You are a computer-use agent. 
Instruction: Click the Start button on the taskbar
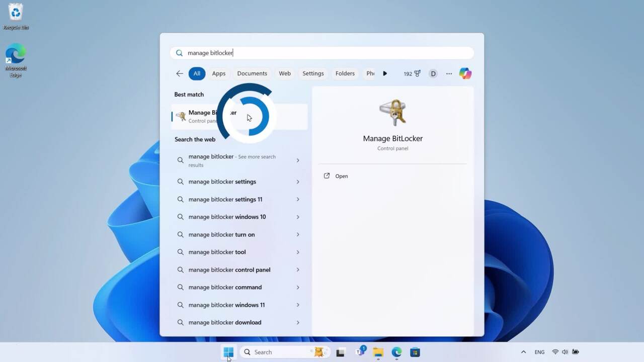click(x=228, y=352)
